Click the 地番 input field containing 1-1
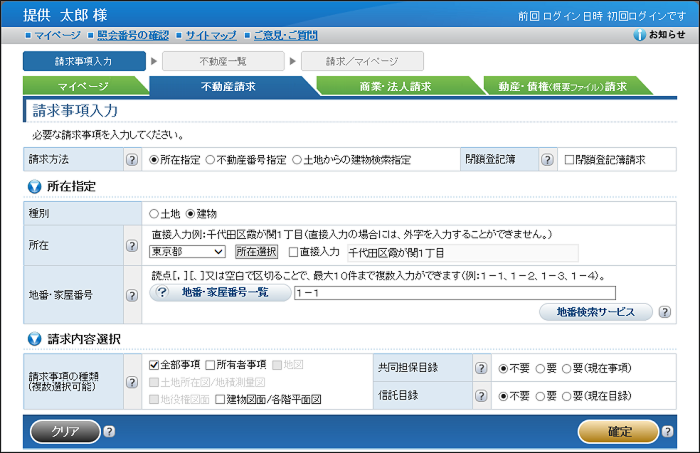700x453 pixels. click(x=455, y=293)
